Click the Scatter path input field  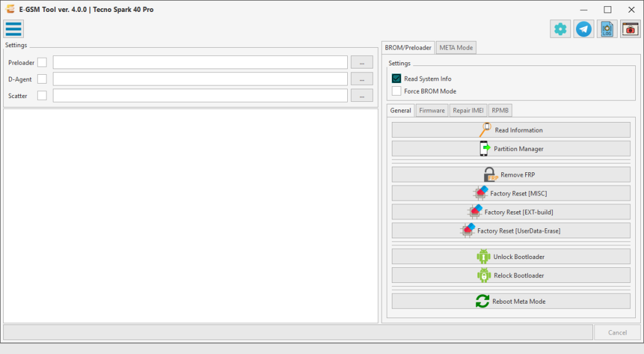(200, 96)
